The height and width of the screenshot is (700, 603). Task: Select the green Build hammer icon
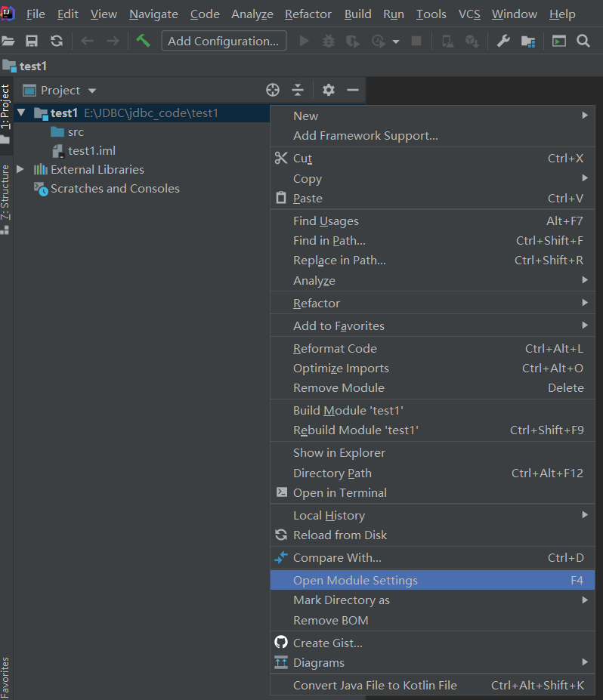point(144,41)
